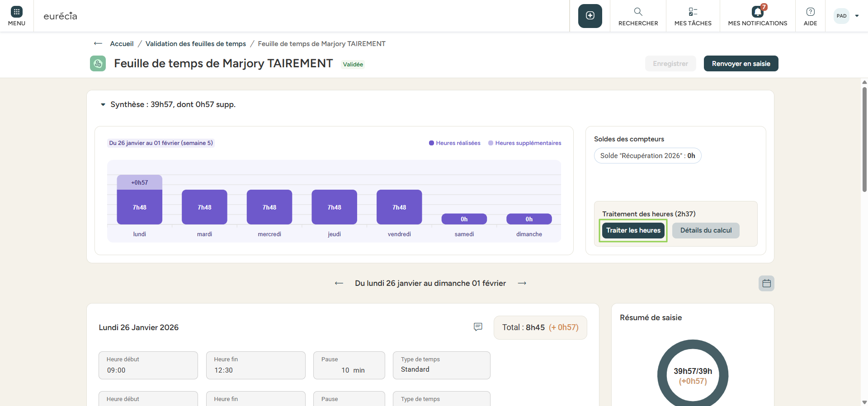Open Mes Notifications bell icon
The image size is (868, 406).
pos(757,12)
